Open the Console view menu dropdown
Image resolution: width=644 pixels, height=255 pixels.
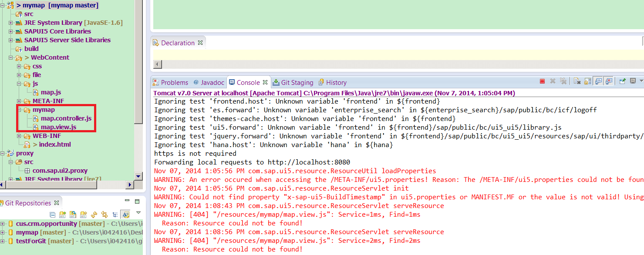[x=641, y=81]
